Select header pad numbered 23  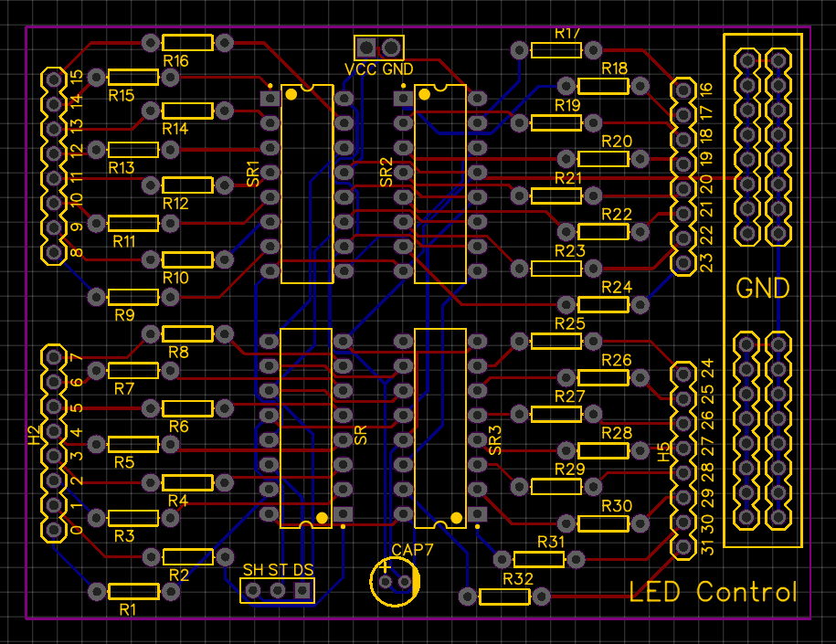click(x=683, y=262)
